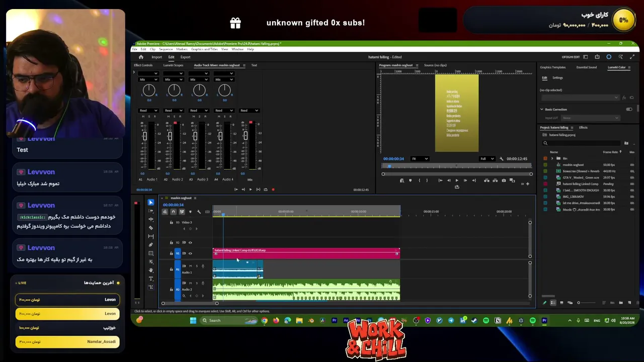Select the Track Select Forward tool
644x362 pixels.
pos(150,211)
